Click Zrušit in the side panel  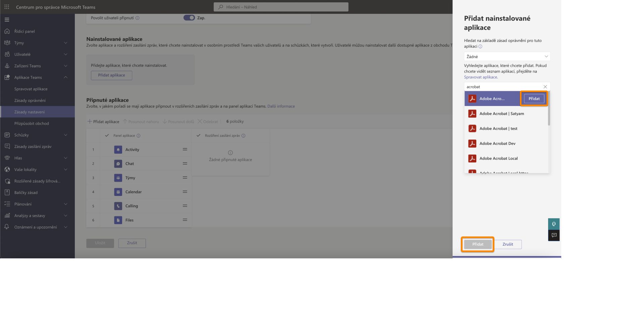click(507, 244)
